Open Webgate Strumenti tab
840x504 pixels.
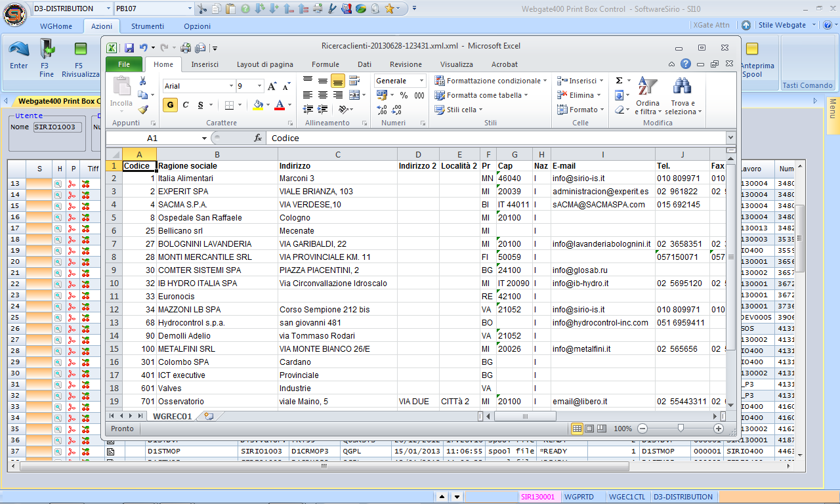click(148, 26)
